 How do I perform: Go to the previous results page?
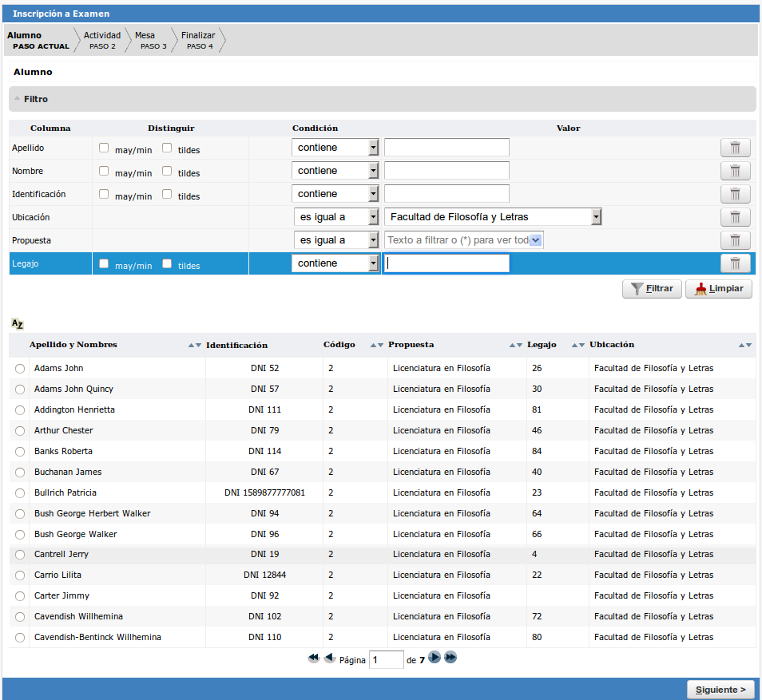330,658
